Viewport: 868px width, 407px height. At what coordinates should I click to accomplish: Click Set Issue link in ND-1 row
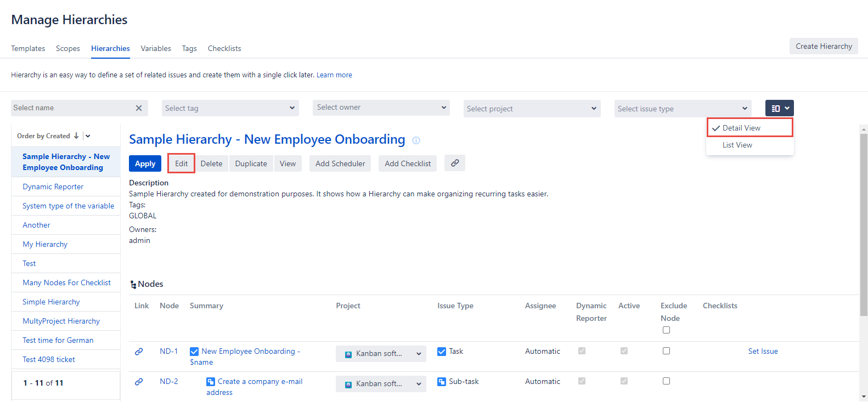pos(763,352)
